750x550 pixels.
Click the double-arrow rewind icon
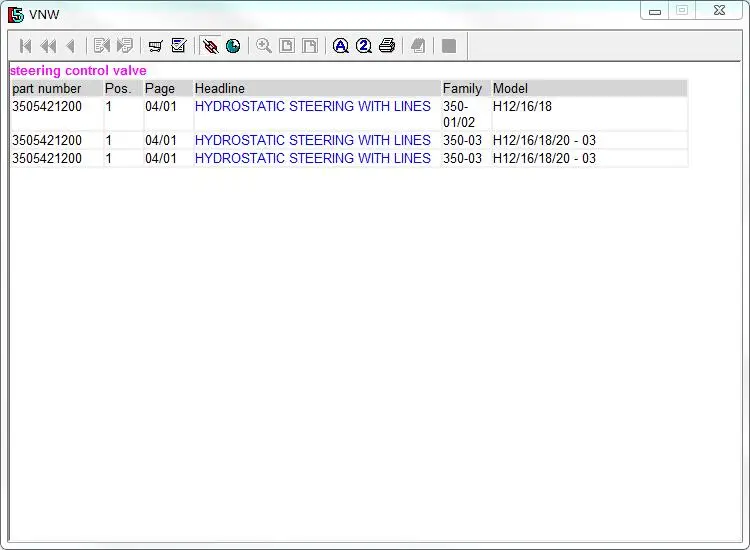48,46
